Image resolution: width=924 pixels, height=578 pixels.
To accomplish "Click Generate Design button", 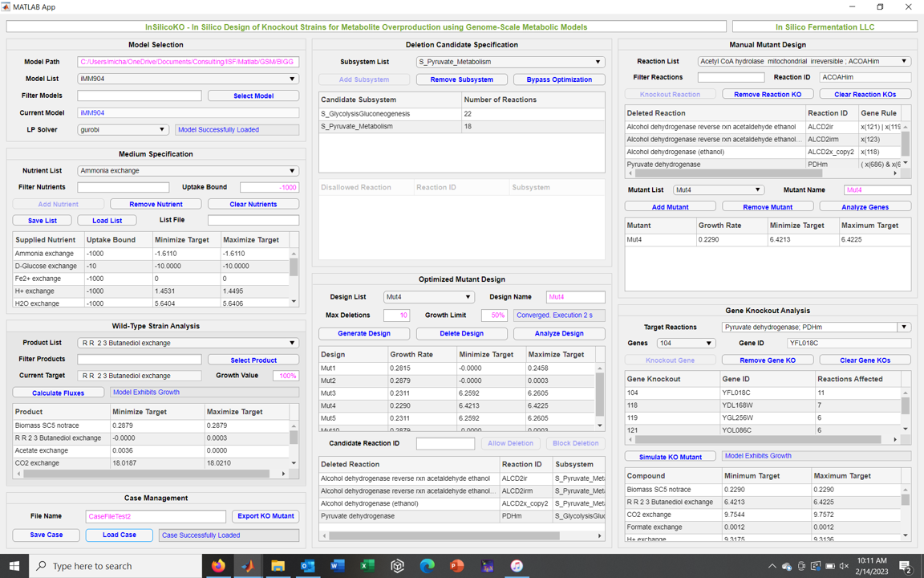I will point(364,333).
